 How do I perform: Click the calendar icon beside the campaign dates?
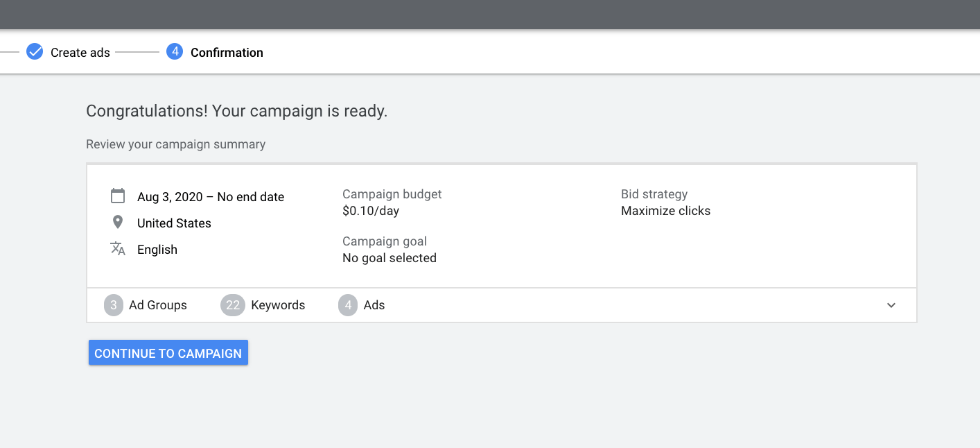coord(118,196)
